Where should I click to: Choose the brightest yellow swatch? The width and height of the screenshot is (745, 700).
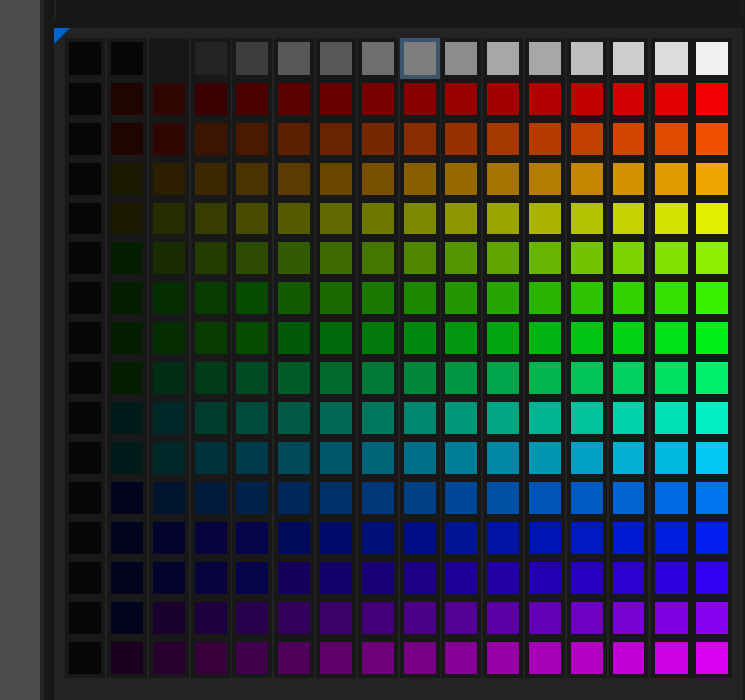[x=712, y=218]
